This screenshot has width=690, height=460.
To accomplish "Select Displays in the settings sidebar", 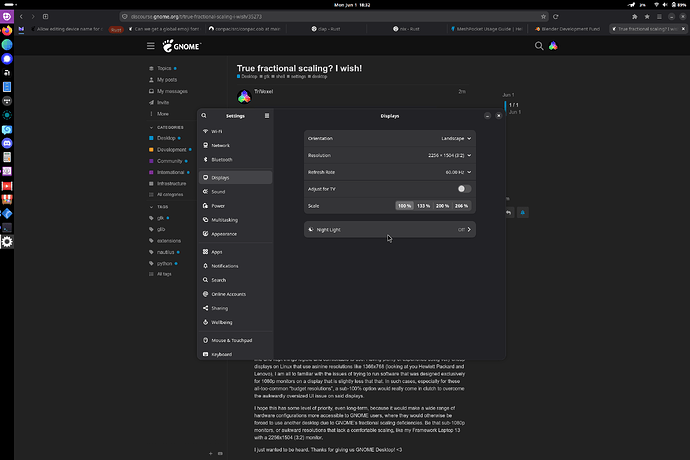I will [235, 177].
